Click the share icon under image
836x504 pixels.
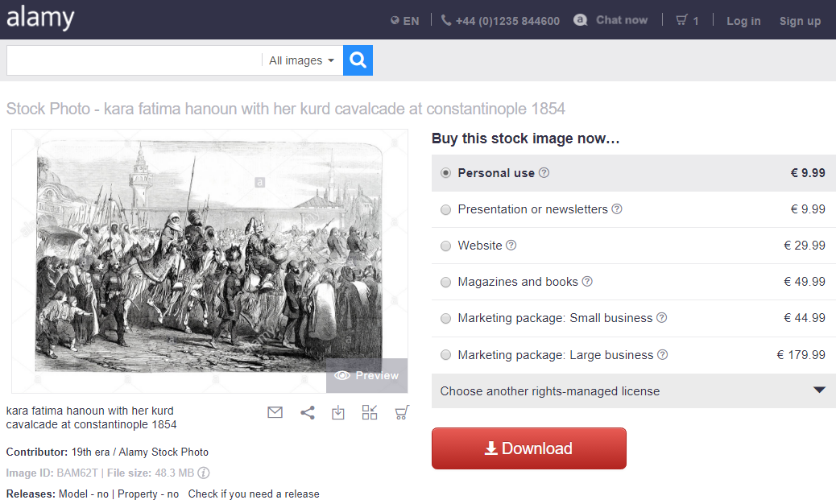pyautogui.click(x=307, y=412)
